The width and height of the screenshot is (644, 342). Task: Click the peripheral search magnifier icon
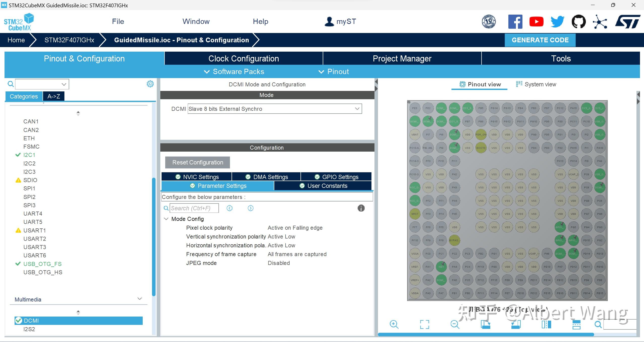(11, 84)
